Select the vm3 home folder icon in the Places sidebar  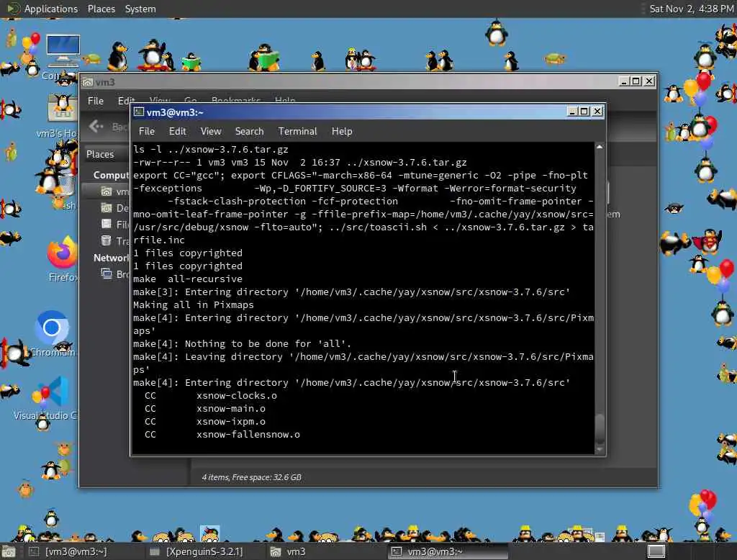pyautogui.click(x=107, y=191)
